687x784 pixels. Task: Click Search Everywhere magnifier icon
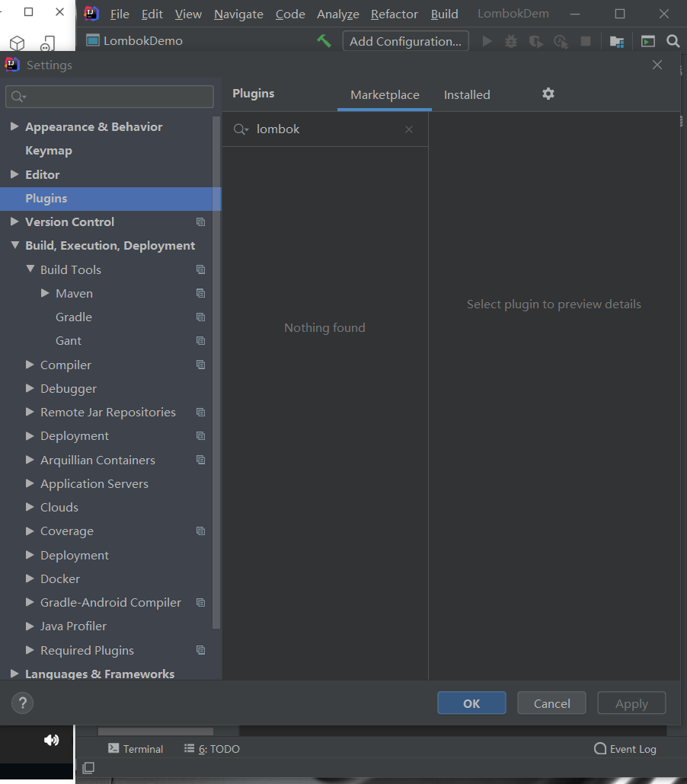point(673,41)
